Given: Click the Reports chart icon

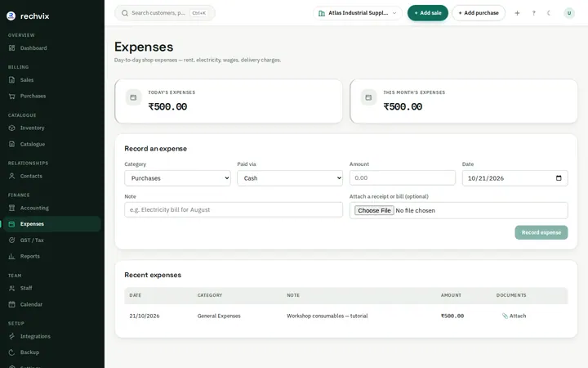Looking at the screenshot, I should coord(12,257).
